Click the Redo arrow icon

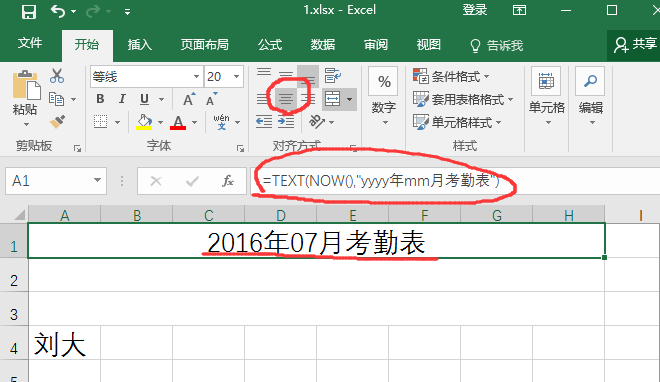pyautogui.click(x=93, y=11)
